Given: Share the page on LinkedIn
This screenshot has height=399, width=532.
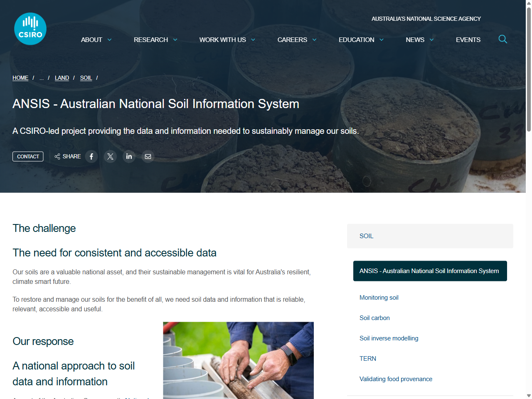Looking at the screenshot, I should 129,156.
